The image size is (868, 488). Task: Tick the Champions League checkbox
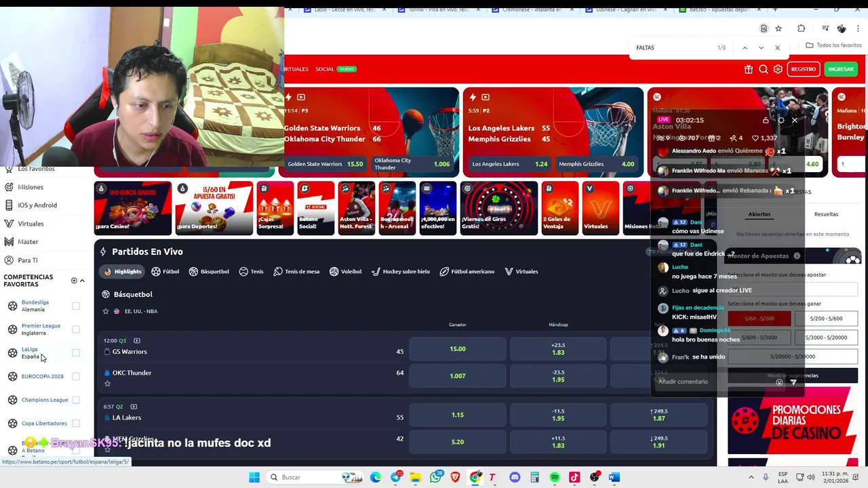coord(76,400)
